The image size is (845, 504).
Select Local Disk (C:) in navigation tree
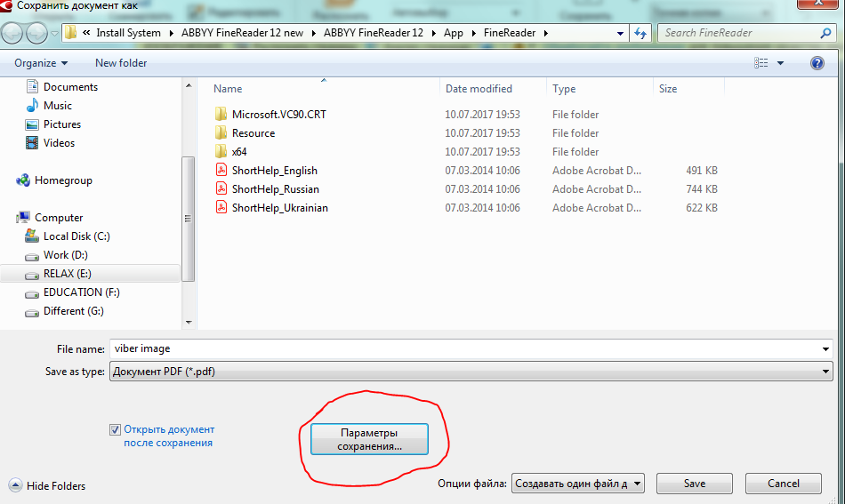click(76, 236)
